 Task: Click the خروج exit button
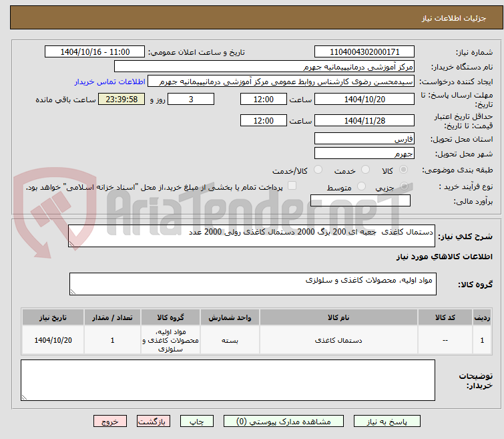tap(110, 422)
